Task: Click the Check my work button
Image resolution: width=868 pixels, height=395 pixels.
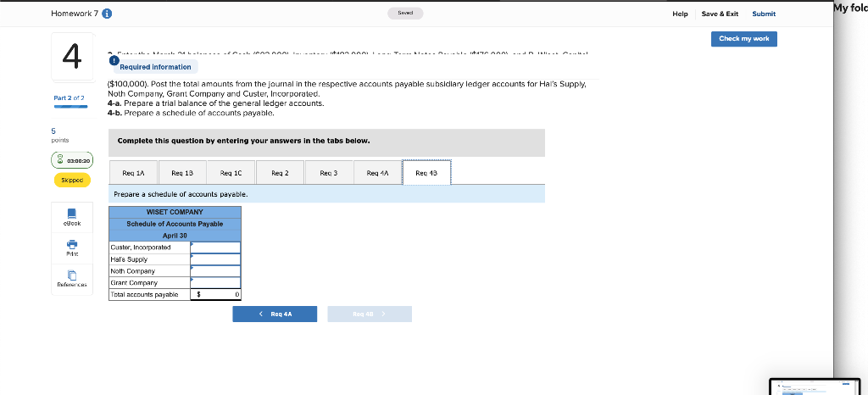Action: tap(744, 39)
